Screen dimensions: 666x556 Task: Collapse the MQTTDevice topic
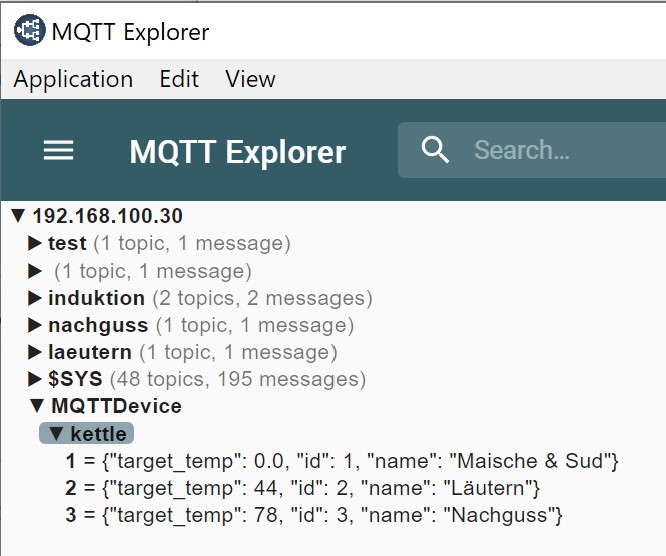tap(37, 406)
